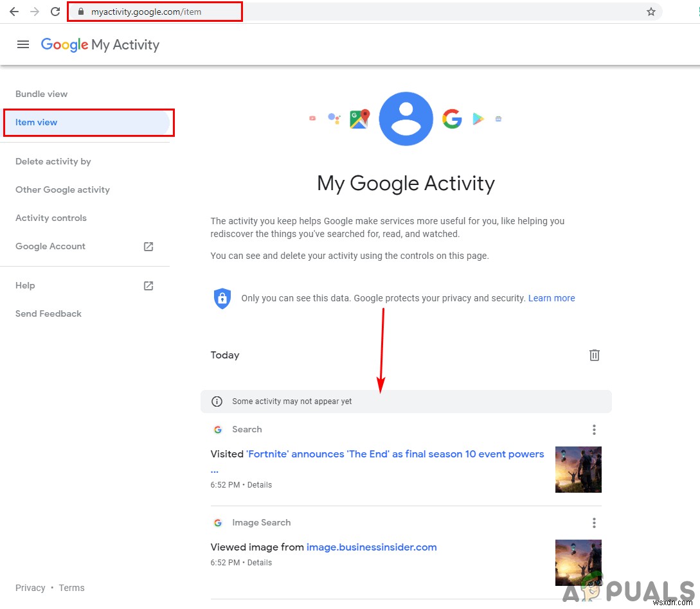The width and height of the screenshot is (700, 609).
Task: Click the Google Maps icon
Action: [x=359, y=118]
